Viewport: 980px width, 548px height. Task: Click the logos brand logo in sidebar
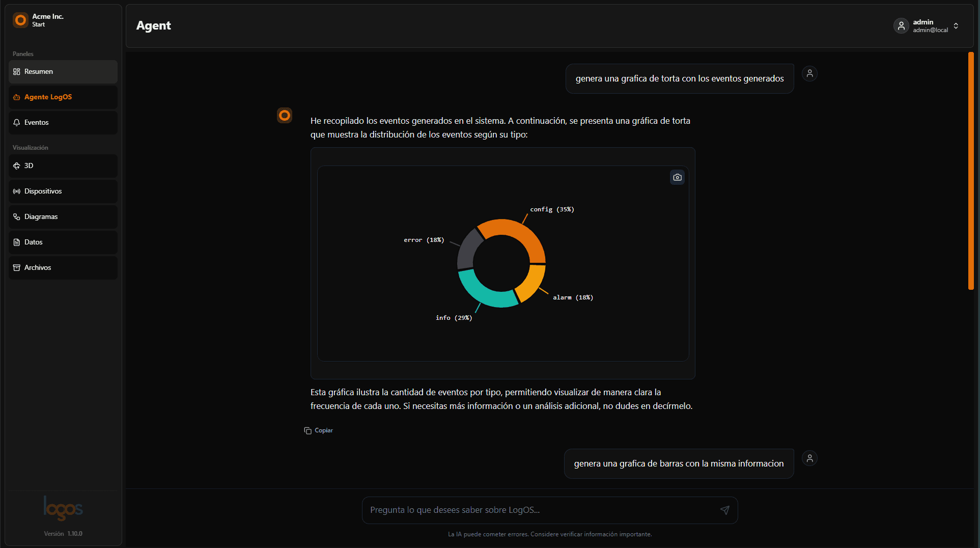[63, 508]
